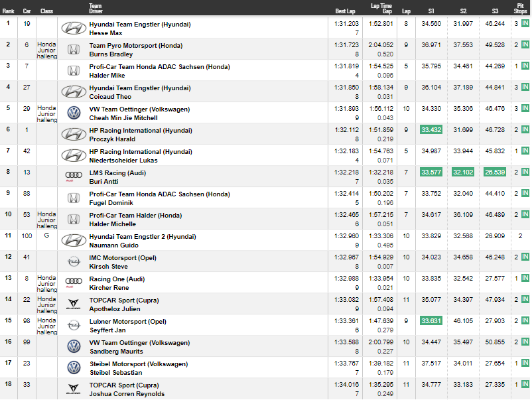Open the LMS Racing (Audi) team entry
The image size is (532, 402).
tap(117, 173)
